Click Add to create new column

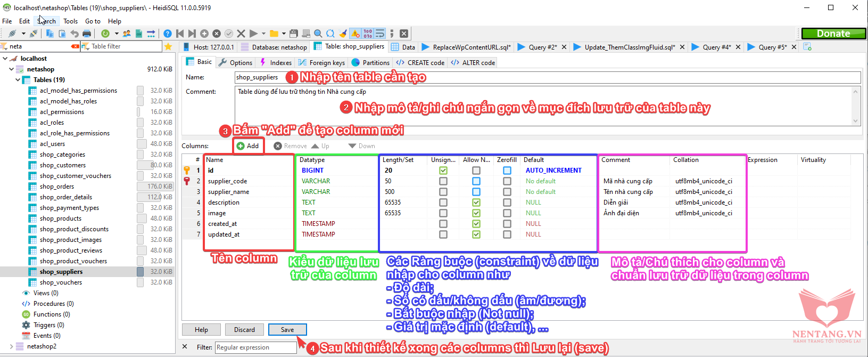click(x=248, y=146)
